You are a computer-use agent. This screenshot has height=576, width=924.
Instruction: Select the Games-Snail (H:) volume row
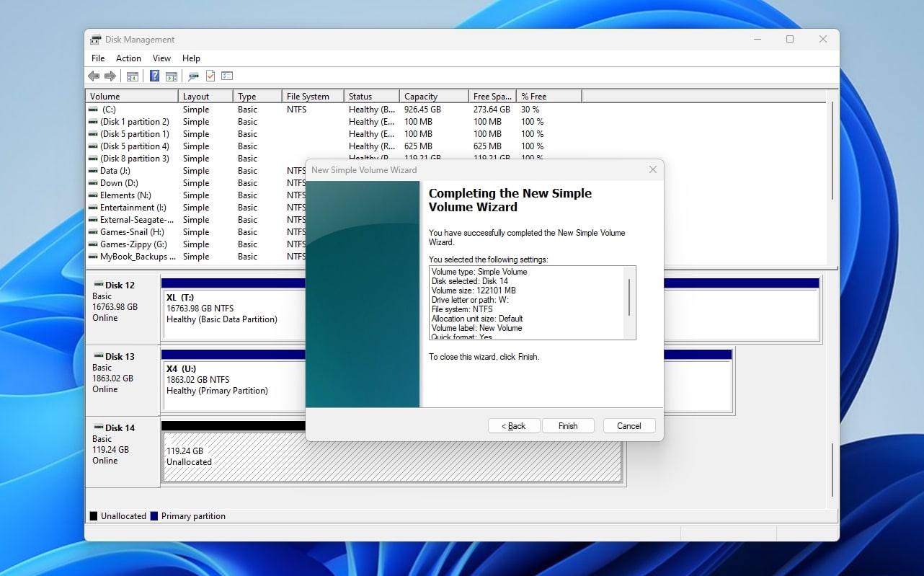(195, 232)
